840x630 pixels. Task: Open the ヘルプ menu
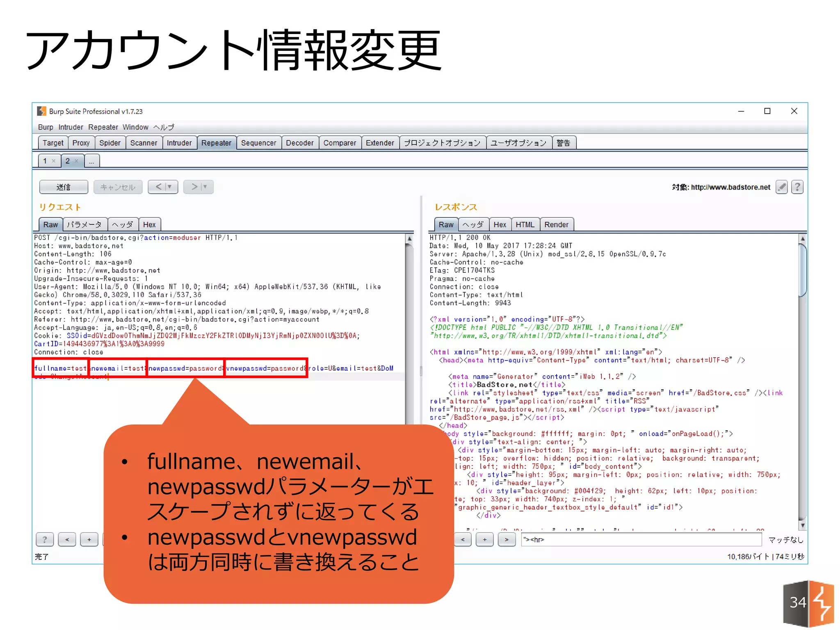tap(164, 127)
